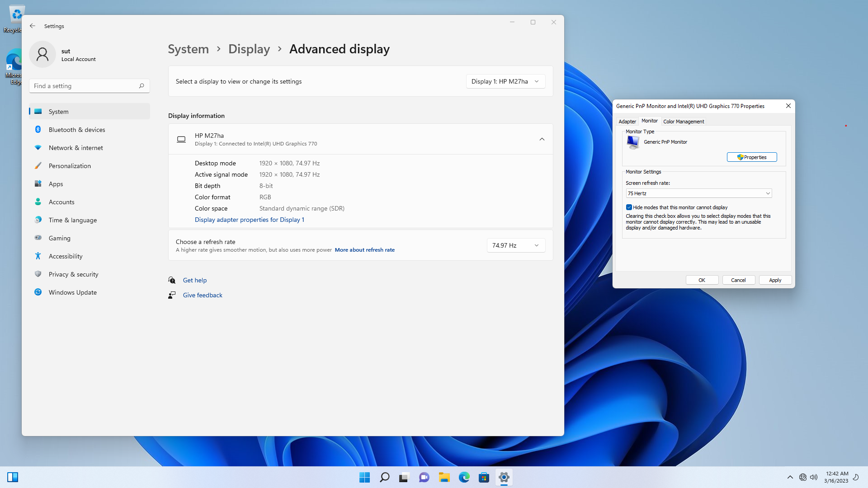
Task: Click the Apply button in Properties dialog
Action: pos(774,280)
